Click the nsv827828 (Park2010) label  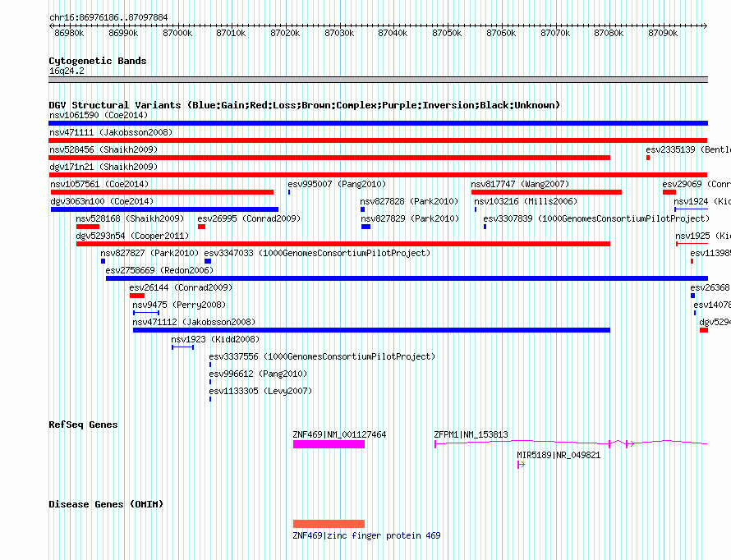pyautogui.click(x=409, y=201)
